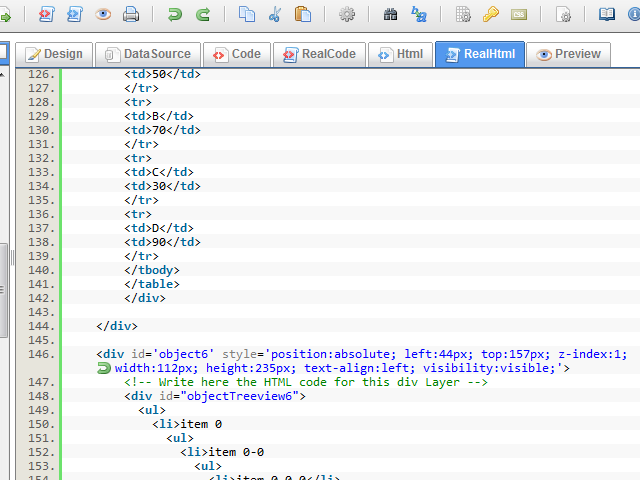Switch to the Design tab
640x480 pixels.
54,54
